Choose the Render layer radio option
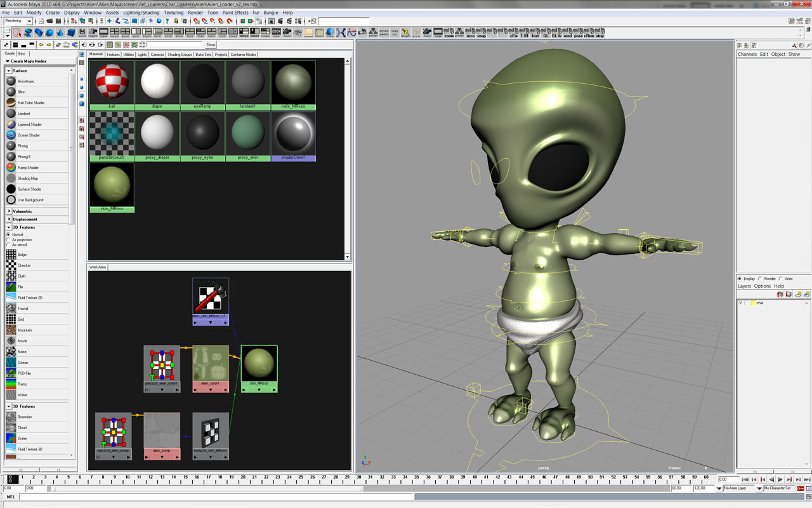812x508 pixels. pyautogui.click(x=761, y=279)
